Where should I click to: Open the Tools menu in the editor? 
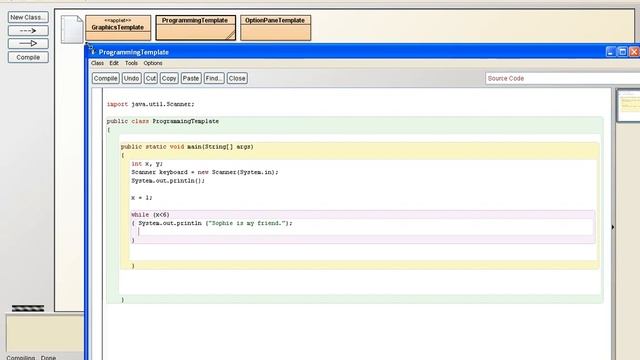(x=131, y=63)
